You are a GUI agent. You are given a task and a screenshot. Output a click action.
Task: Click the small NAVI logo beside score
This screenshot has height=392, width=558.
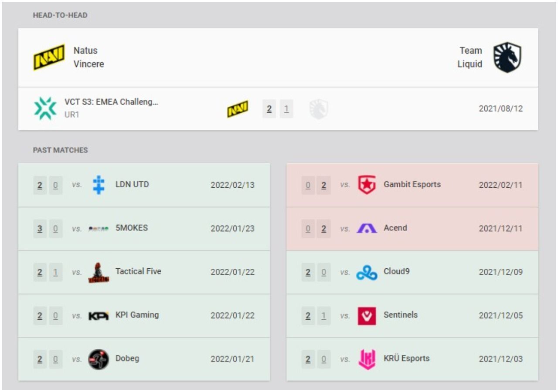point(238,109)
